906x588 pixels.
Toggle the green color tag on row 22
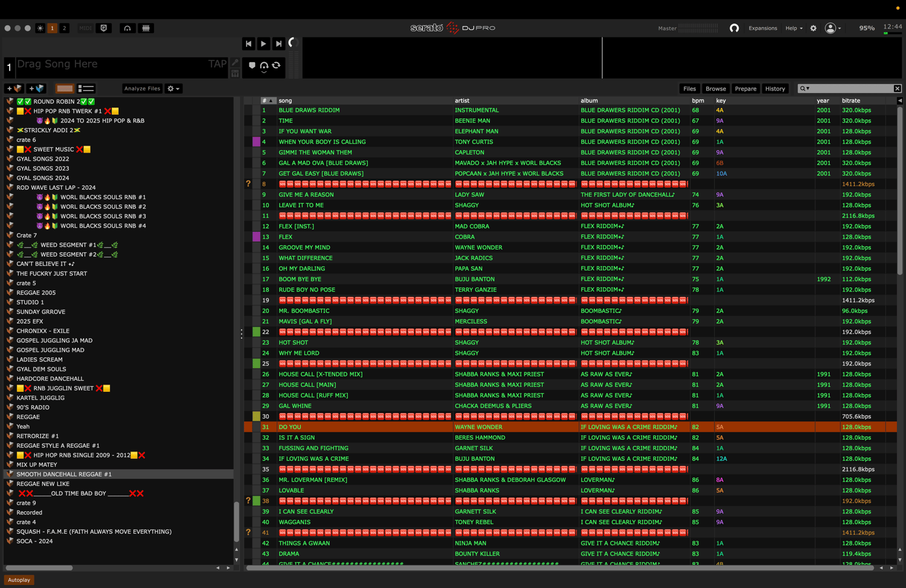click(x=256, y=332)
